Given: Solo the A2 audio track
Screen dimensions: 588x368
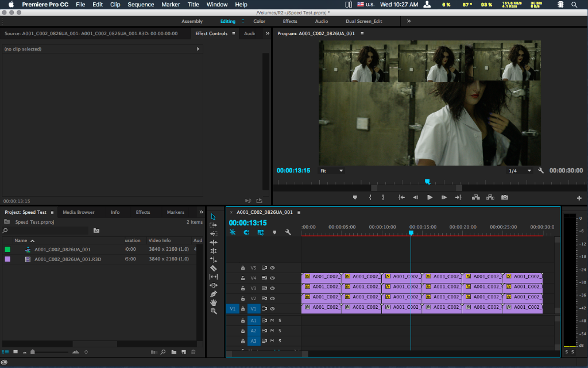Looking at the screenshot, I should pos(280,331).
